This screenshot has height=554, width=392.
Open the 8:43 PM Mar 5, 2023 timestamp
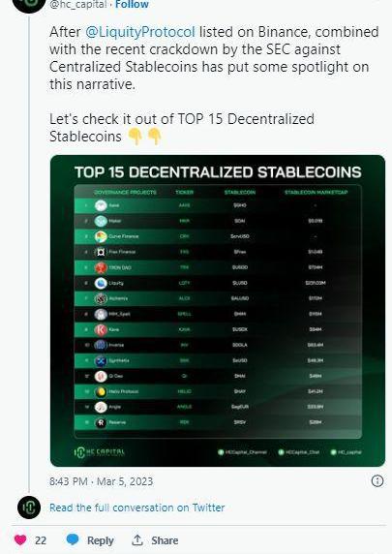point(101,481)
